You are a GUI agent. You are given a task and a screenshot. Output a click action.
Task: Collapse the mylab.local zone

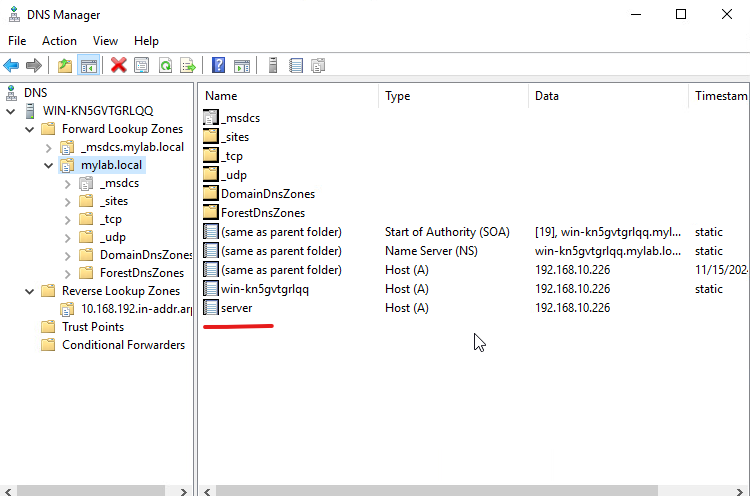click(48, 165)
